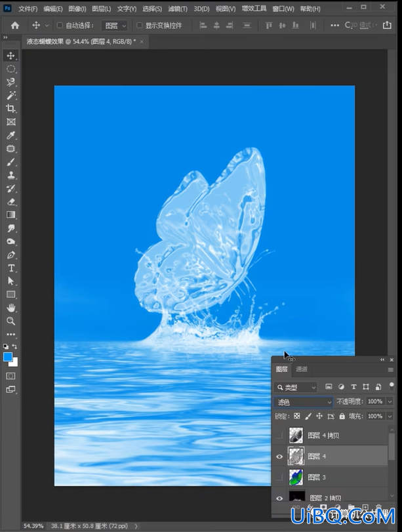Open the 图层 auto-select target dropdown
Image resolution: width=402 pixels, height=532 pixels.
[115, 26]
